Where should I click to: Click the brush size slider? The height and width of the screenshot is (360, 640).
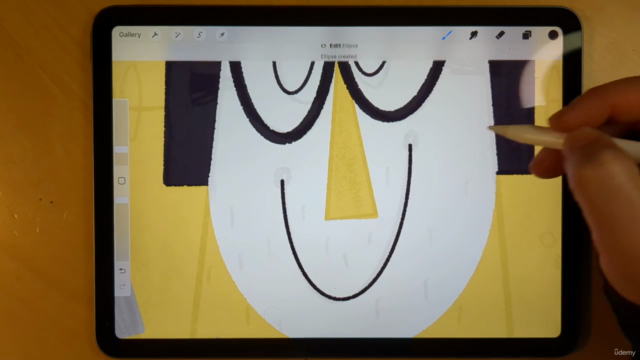click(122, 133)
